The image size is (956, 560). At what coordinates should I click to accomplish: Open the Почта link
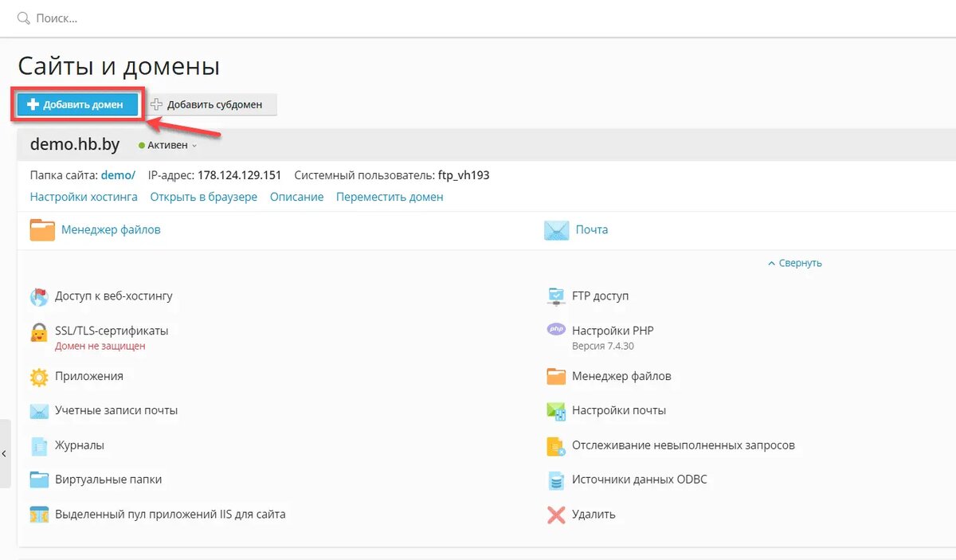pyautogui.click(x=592, y=229)
